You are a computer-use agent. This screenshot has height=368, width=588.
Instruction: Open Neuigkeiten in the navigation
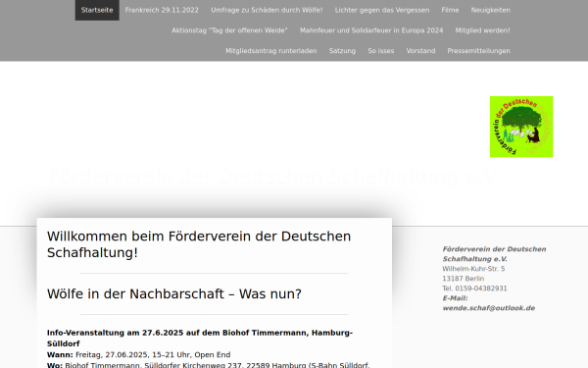click(491, 10)
